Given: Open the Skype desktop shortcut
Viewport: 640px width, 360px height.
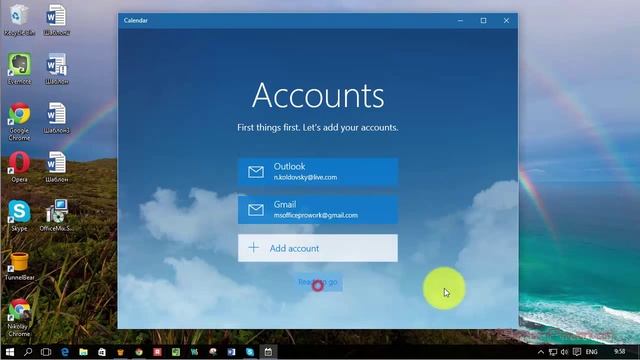Looking at the screenshot, I should [x=19, y=216].
